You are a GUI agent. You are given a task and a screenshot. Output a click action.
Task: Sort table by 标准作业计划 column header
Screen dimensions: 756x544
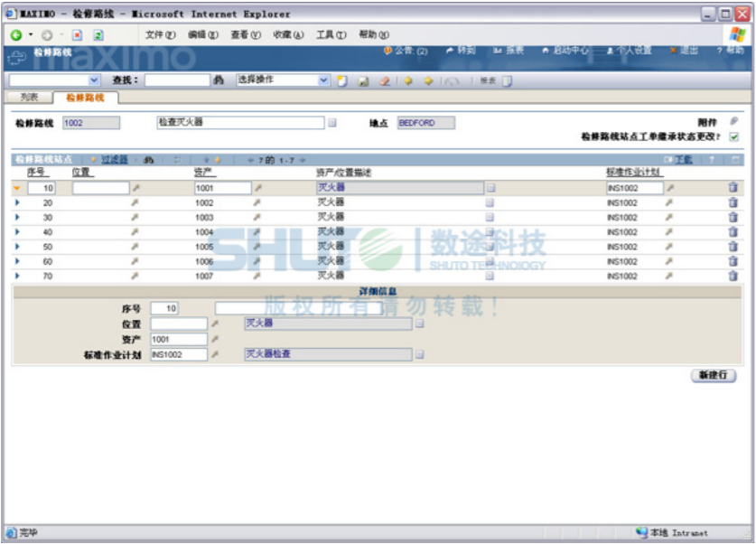[x=634, y=173]
